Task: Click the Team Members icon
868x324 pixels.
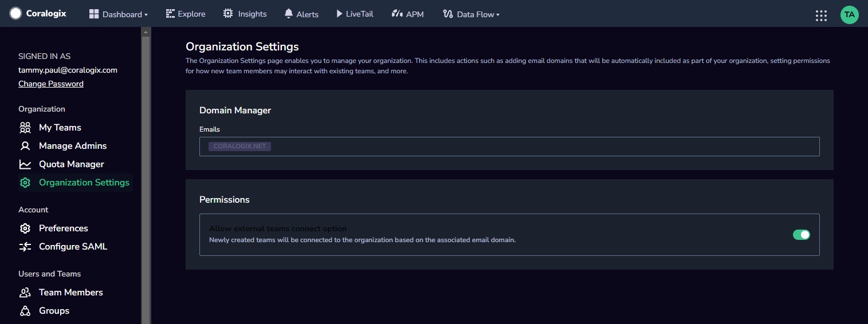Action: tap(25, 293)
